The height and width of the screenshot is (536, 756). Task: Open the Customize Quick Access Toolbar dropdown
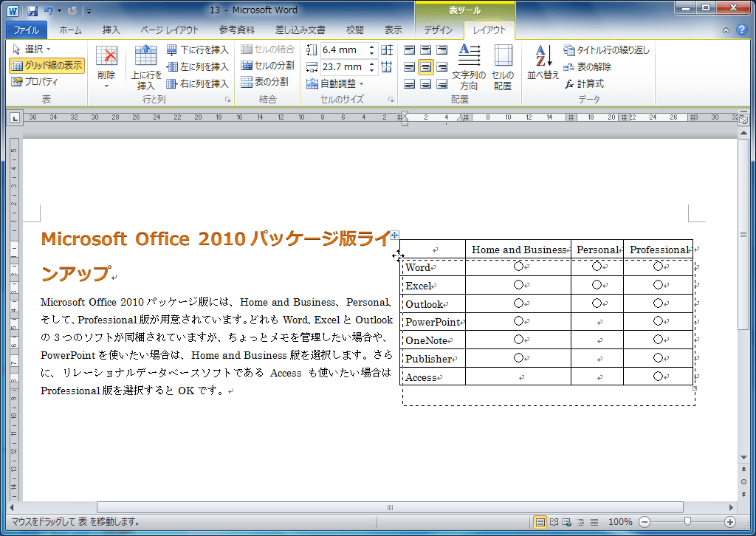88,11
